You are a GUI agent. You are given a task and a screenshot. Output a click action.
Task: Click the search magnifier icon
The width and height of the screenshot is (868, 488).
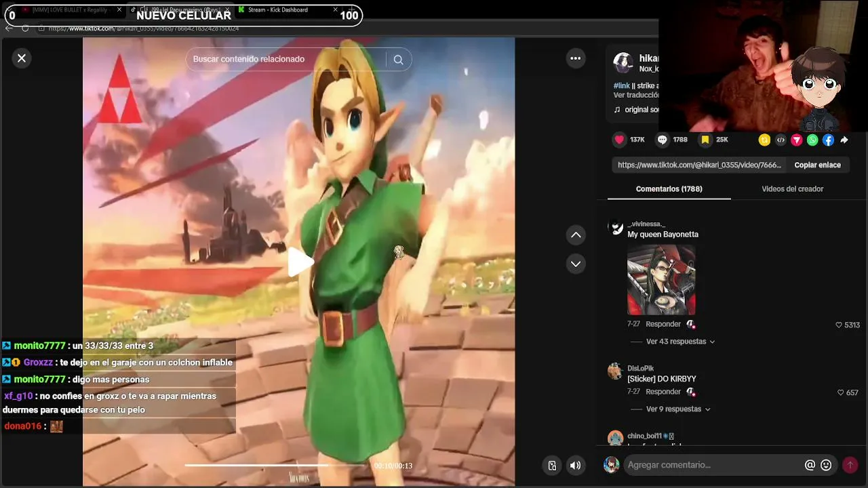pyautogui.click(x=398, y=60)
